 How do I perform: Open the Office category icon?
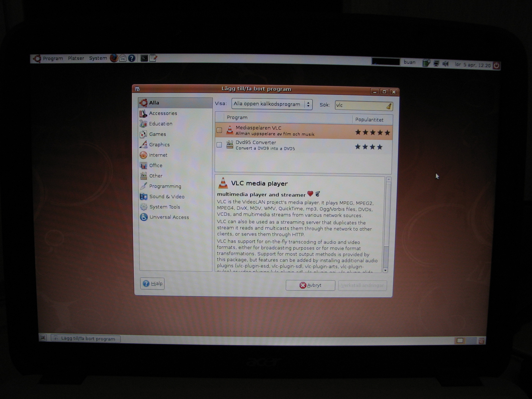pyautogui.click(x=144, y=165)
